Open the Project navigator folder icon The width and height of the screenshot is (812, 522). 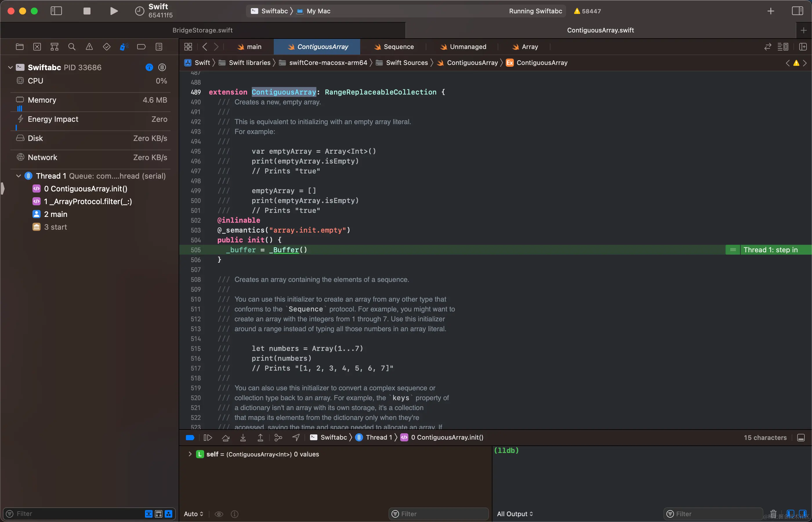[x=20, y=47]
